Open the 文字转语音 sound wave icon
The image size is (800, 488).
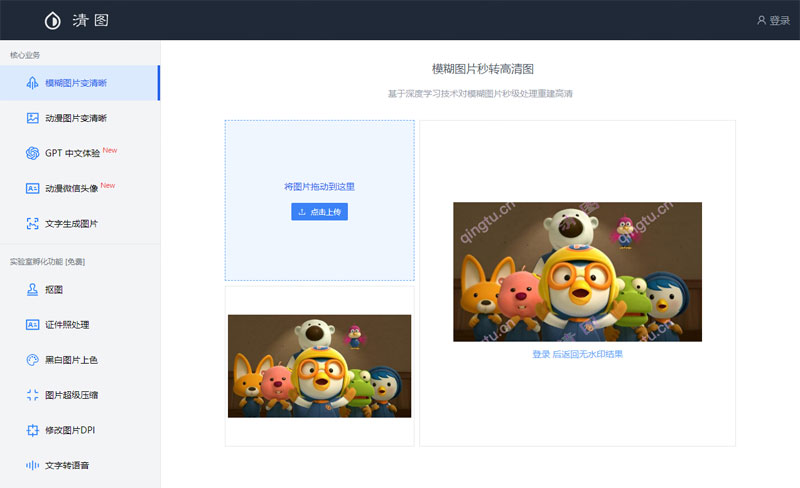coord(33,465)
